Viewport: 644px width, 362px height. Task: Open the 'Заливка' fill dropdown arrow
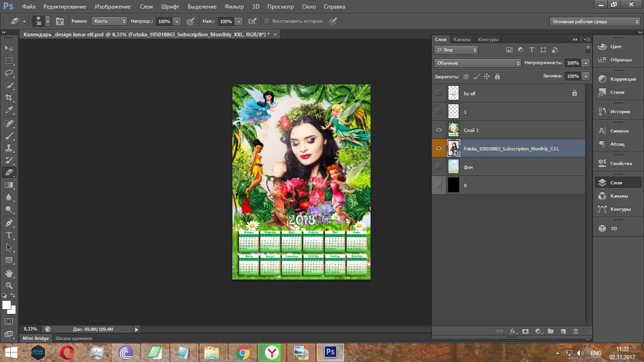click(x=586, y=76)
